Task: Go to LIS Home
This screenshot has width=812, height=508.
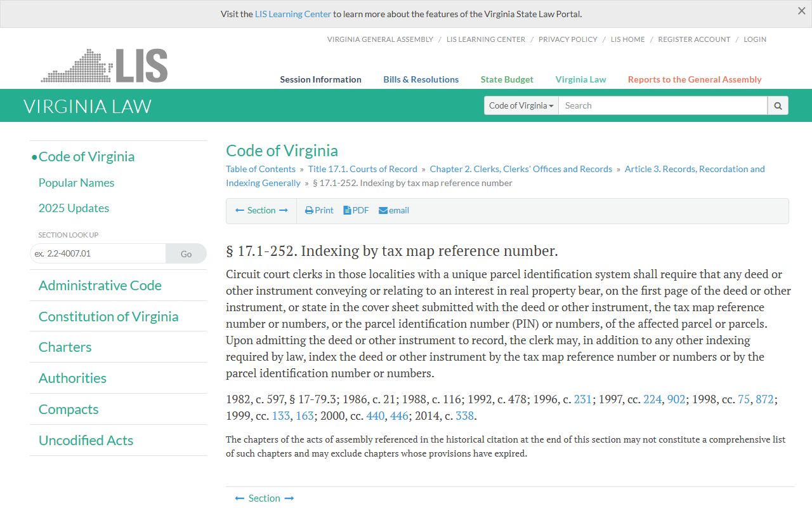Action: click(627, 39)
